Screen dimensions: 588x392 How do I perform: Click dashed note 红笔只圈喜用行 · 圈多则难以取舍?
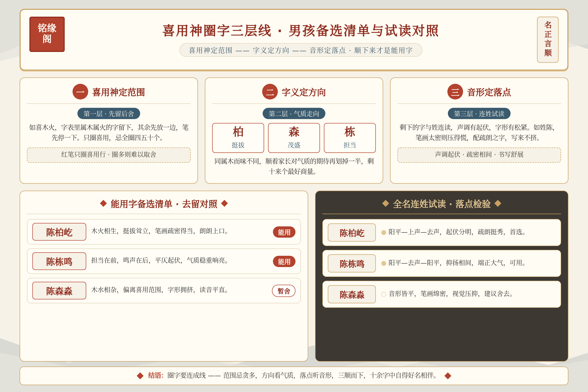click(x=109, y=155)
